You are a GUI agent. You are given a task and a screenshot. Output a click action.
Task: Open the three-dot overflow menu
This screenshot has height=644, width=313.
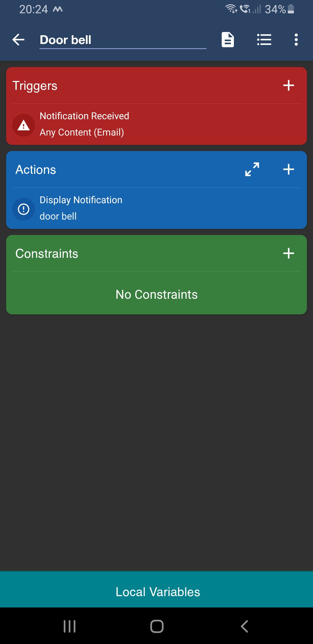click(x=296, y=40)
